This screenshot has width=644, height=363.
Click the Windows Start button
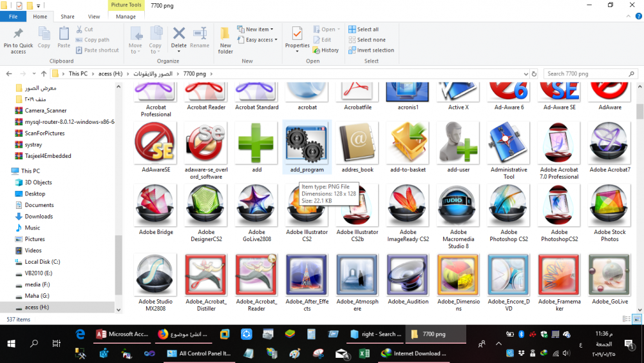(11, 343)
